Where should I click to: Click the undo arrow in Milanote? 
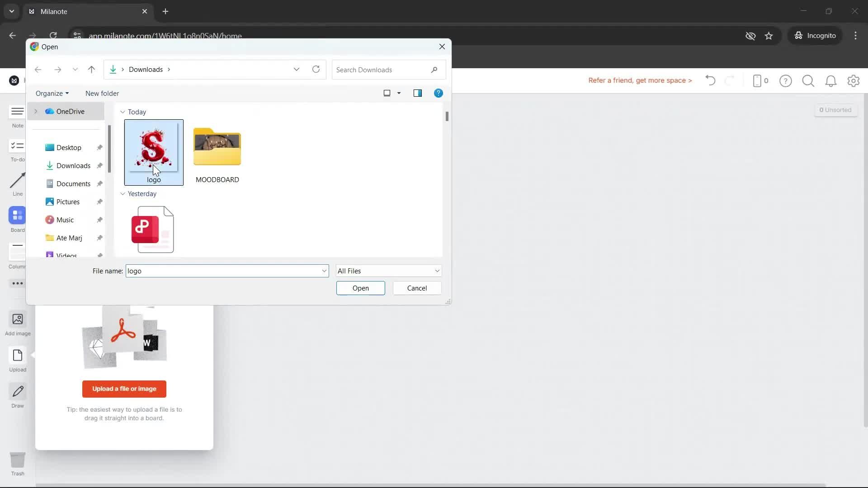click(710, 80)
